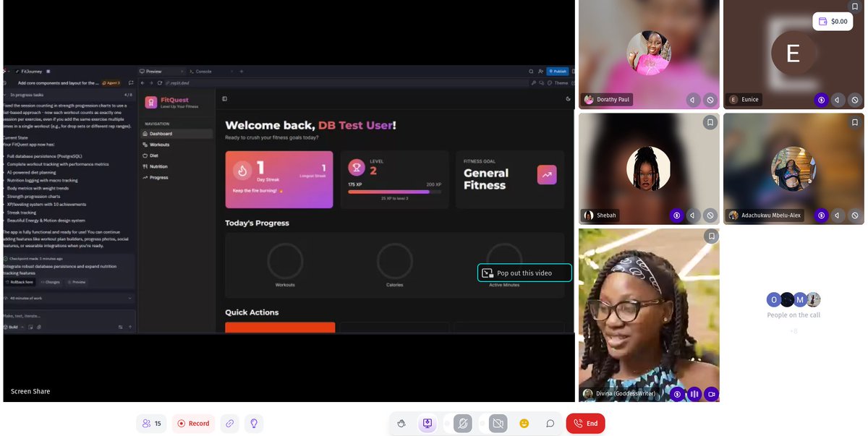This screenshot has width=868, height=436.
Task: Open the lightbulb ideas icon
Action: [253, 423]
